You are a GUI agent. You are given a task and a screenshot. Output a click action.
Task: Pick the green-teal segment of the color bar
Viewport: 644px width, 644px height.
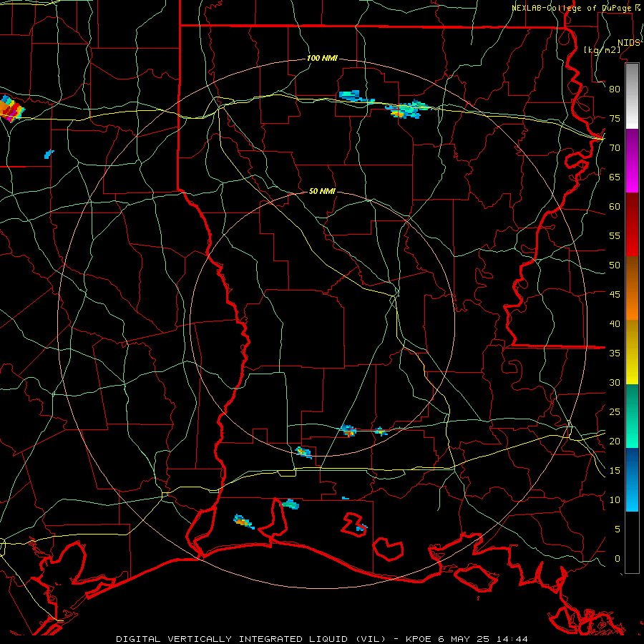(x=632, y=416)
